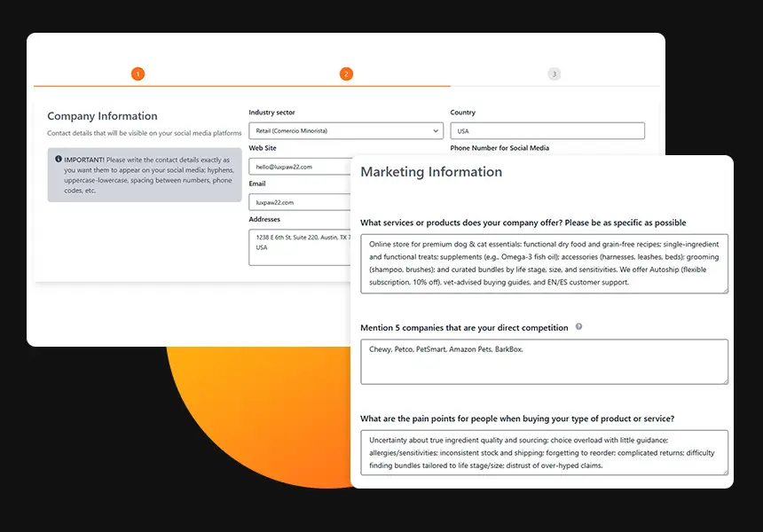This screenshot has width=763, height=532.
Task: Go to step 1 circle indicator
Action: tap(138, 74)
